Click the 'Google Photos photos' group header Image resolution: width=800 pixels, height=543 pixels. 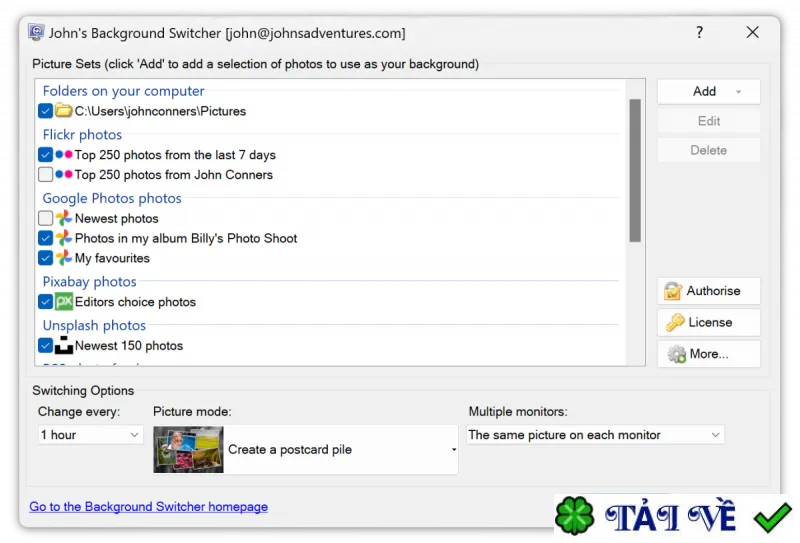click(x=112, y=198)
